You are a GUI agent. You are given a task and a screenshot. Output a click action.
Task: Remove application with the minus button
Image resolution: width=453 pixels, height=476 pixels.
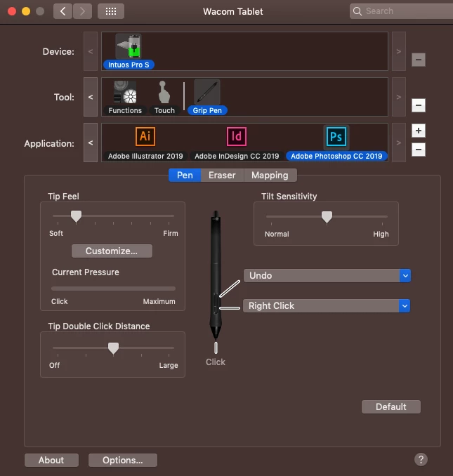point(419,150)
